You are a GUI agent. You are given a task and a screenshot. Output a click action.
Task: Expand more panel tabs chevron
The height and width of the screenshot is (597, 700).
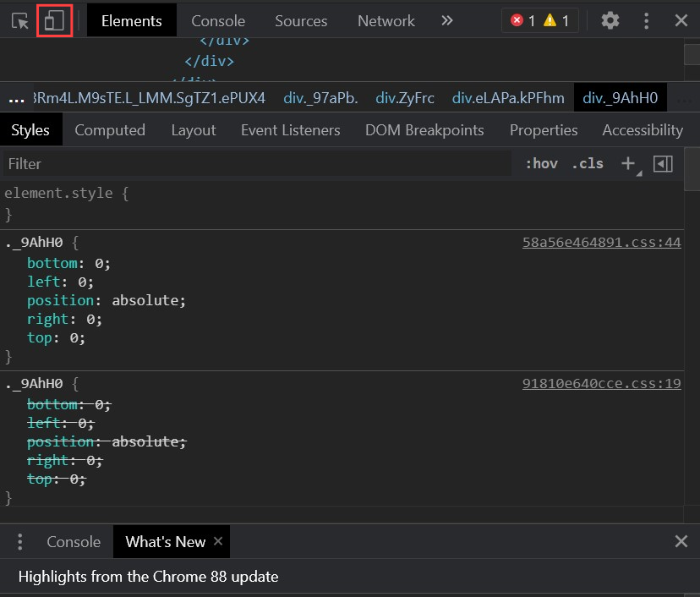(x=447, y=20)
